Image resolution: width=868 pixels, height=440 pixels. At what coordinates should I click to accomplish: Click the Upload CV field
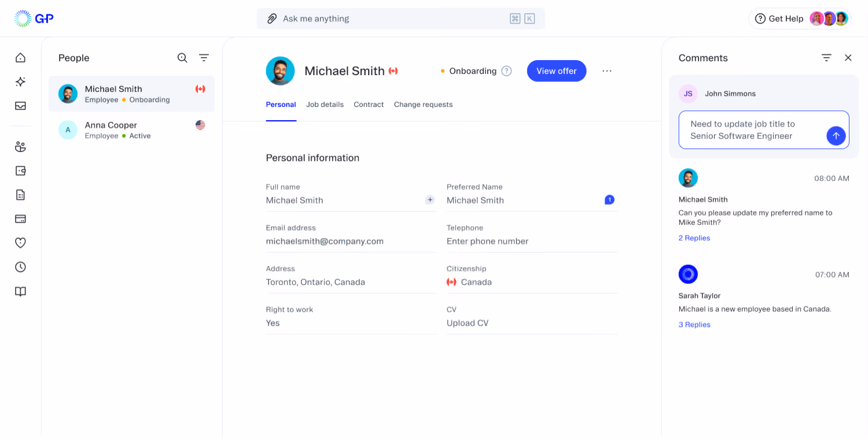[x=532, y=323]
